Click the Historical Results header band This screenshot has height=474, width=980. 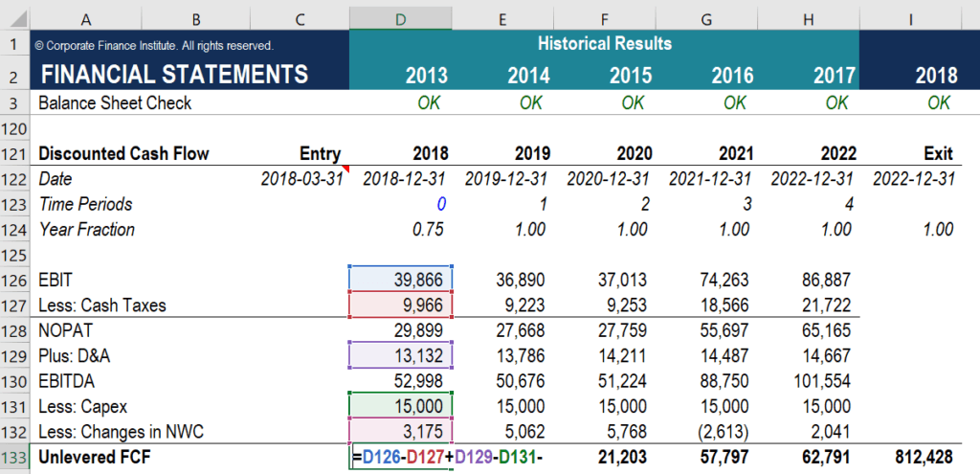[x=604, y=43]
